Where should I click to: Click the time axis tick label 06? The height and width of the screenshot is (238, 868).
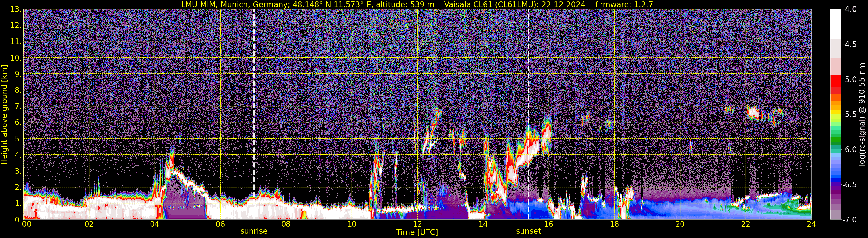[220, 224]
